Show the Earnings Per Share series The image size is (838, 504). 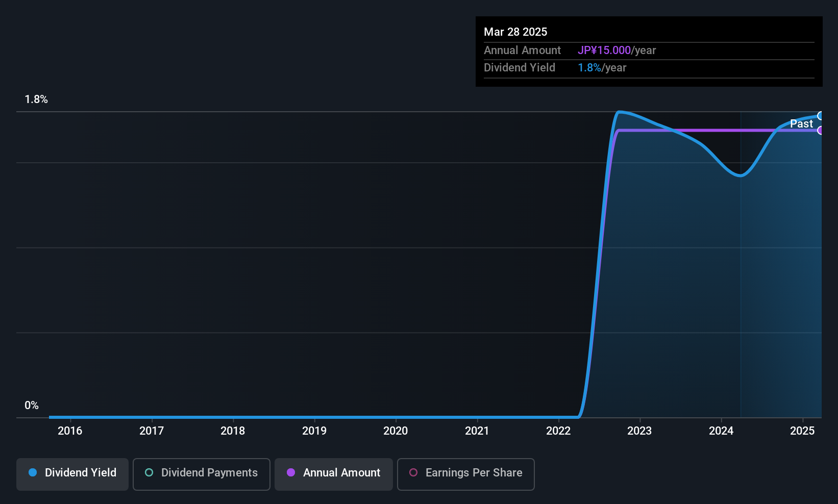(465, 474)
